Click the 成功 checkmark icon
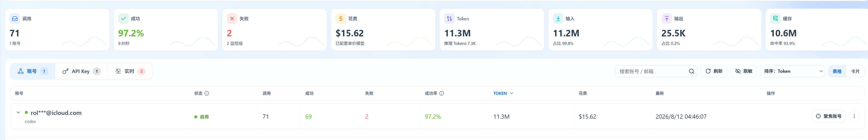The image size is (868, 140). 123,19
